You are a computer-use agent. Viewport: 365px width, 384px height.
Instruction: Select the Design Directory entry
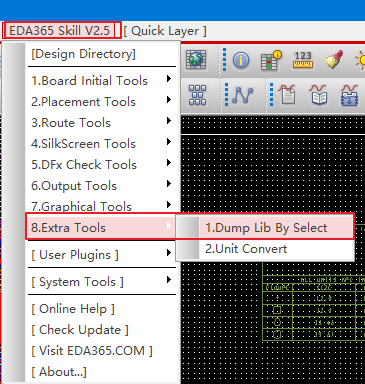(83, 54)
